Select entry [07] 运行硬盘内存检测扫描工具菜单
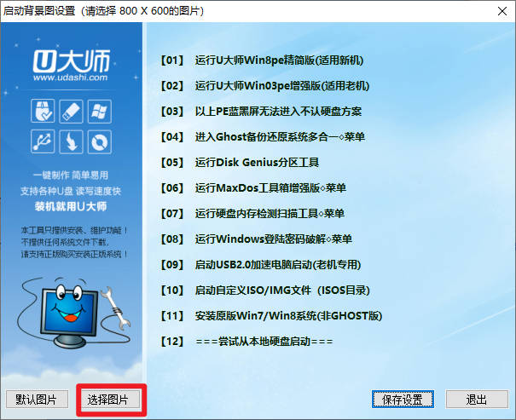 tap(252, 214)
